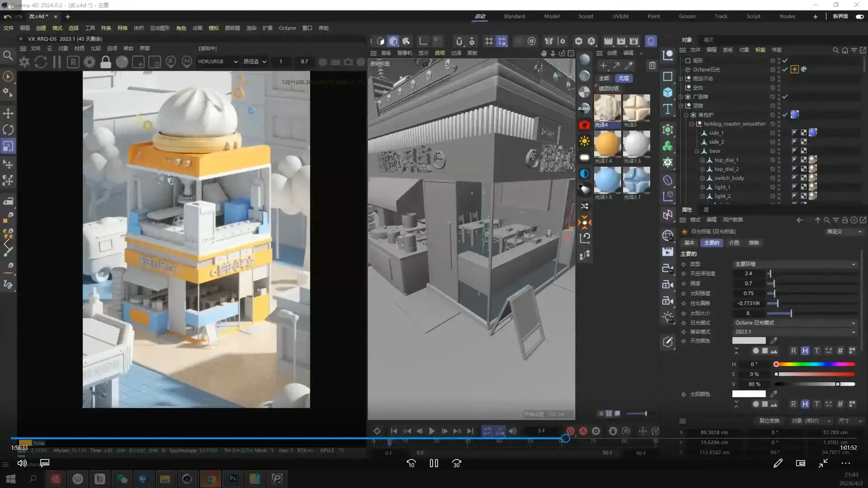Select the Move tool in left toolbar

(8, 113)
